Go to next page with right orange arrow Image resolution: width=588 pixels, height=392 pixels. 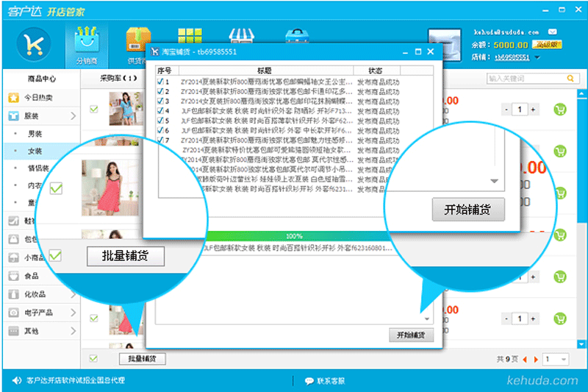click(536, 360)
